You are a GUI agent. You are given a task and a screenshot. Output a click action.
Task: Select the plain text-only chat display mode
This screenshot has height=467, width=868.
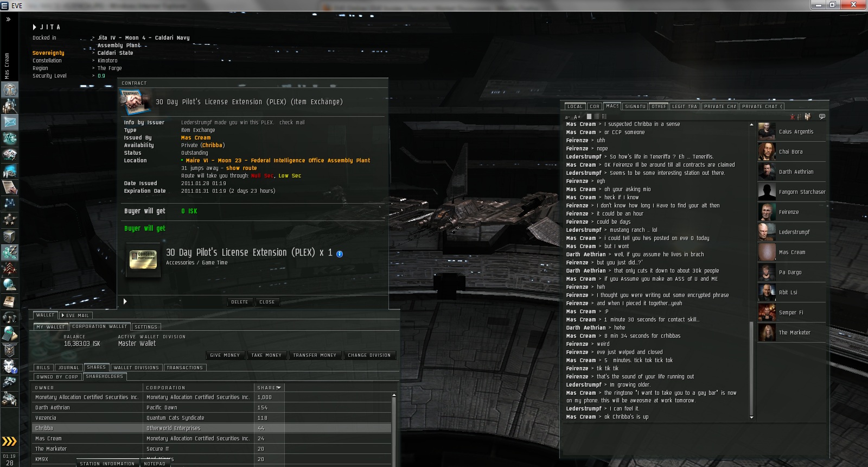[x=589, y=117]
